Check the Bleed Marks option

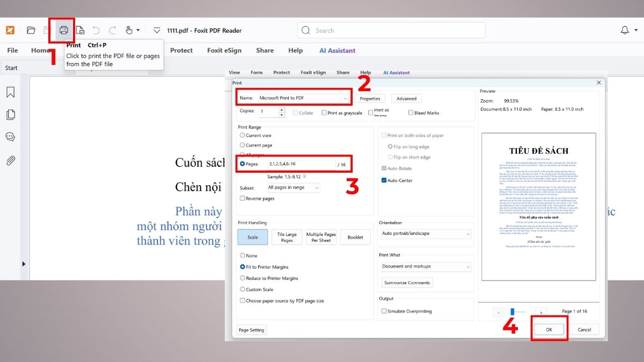(411, 113)
